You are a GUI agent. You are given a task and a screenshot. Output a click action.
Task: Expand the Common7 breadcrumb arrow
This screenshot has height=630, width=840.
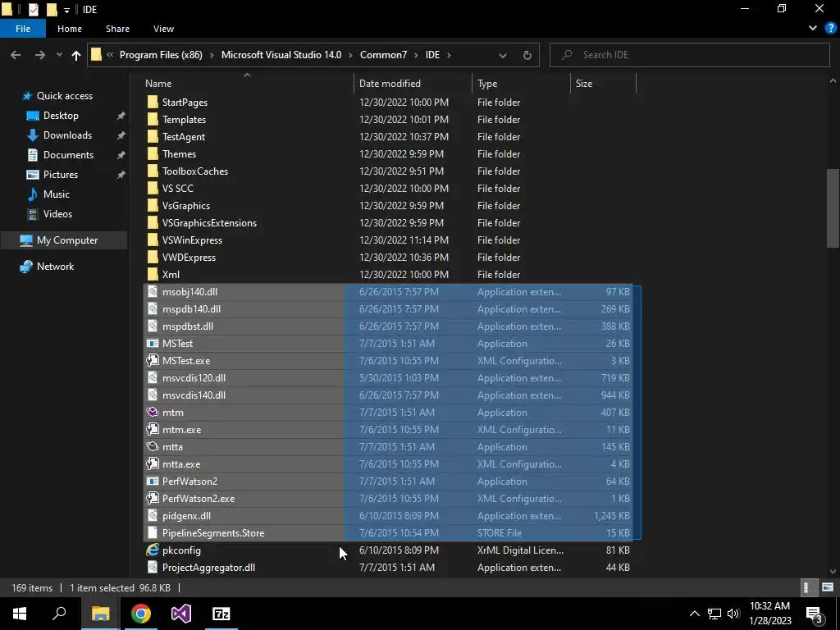tap(416, 55)
